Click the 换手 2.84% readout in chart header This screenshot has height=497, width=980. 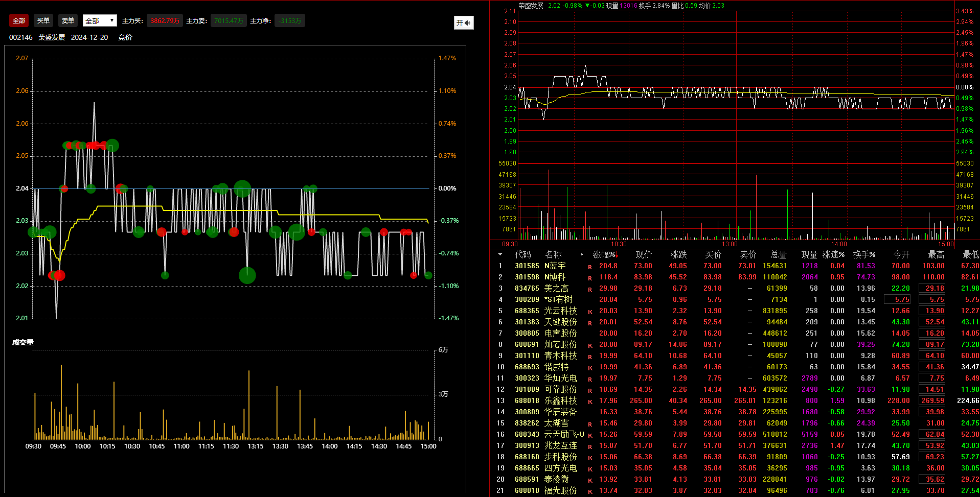[x=654, y=6]
